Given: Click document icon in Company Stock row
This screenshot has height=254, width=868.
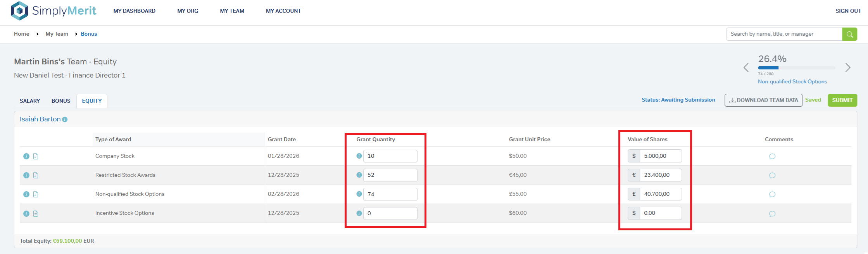Looking at the screenshot, I should [x=36, y=156].
